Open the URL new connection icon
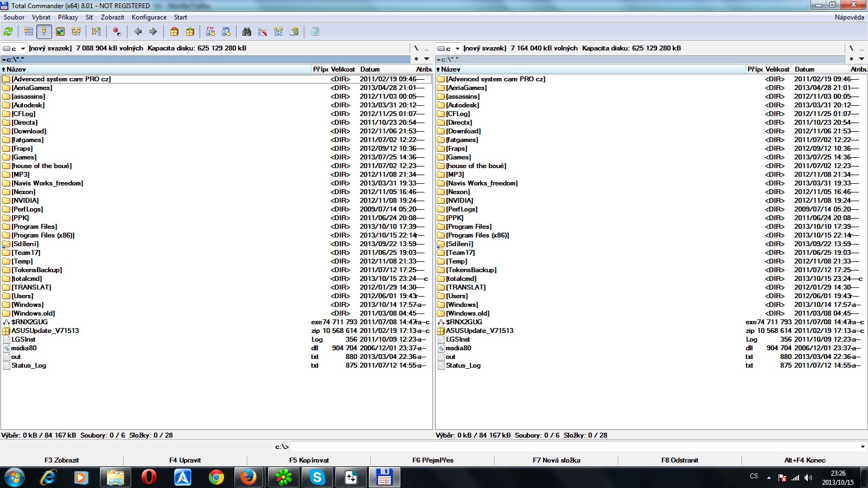868x488 pixels. (226, 31)
